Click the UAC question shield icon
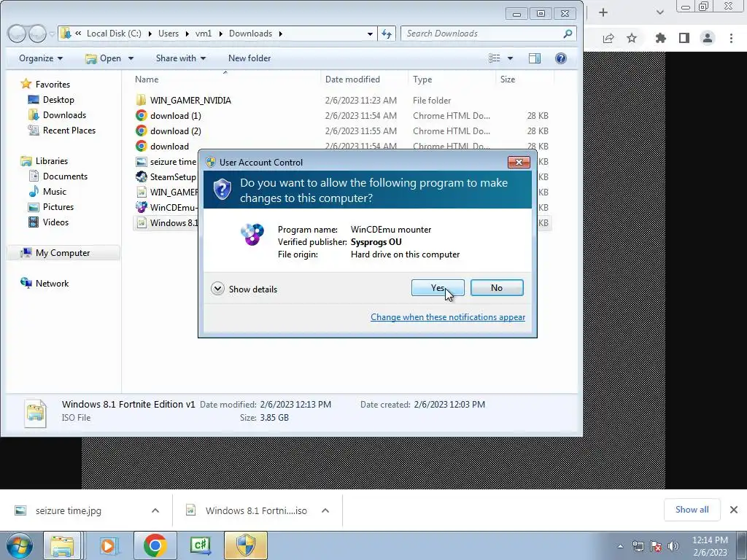The image size is (747, 560). (x=222, y=189)
